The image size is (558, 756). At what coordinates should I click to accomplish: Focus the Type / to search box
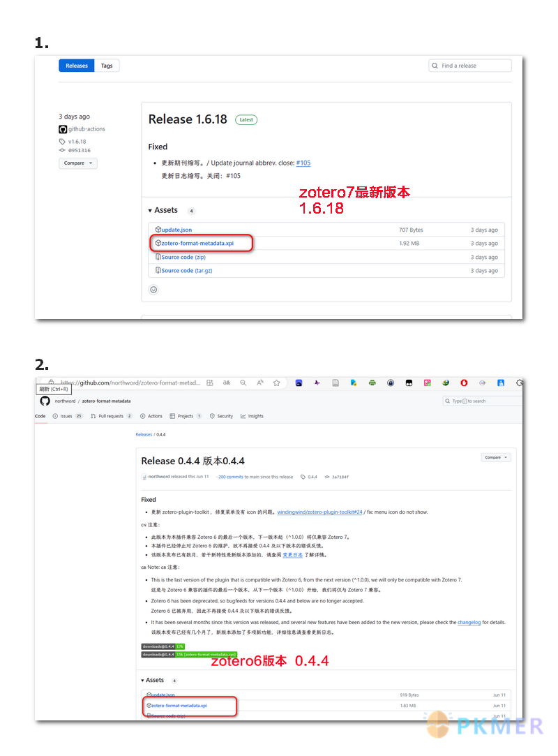click(x=482, y=401)
